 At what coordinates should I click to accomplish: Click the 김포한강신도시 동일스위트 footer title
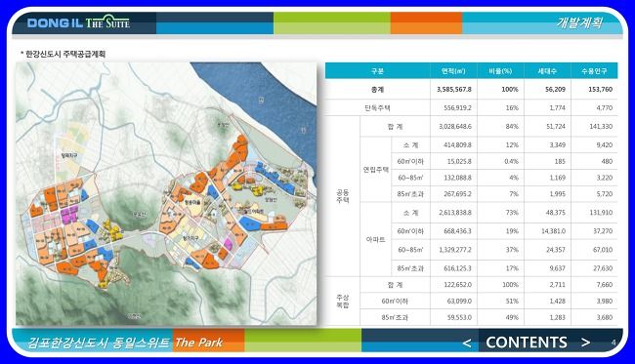99,343
